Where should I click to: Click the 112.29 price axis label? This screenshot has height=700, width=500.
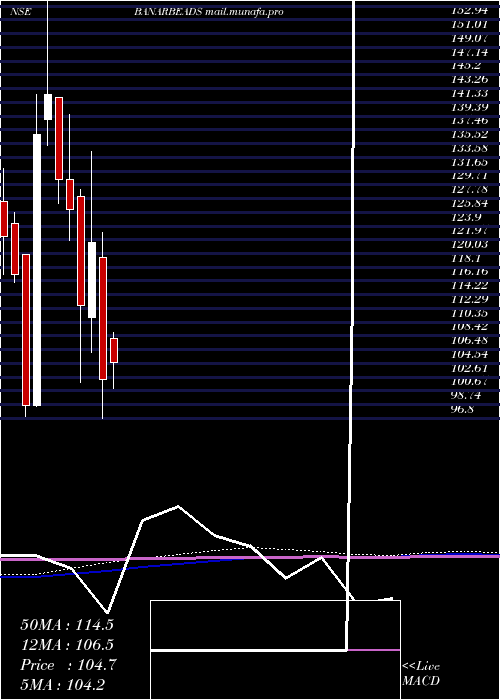coord(468,299)
